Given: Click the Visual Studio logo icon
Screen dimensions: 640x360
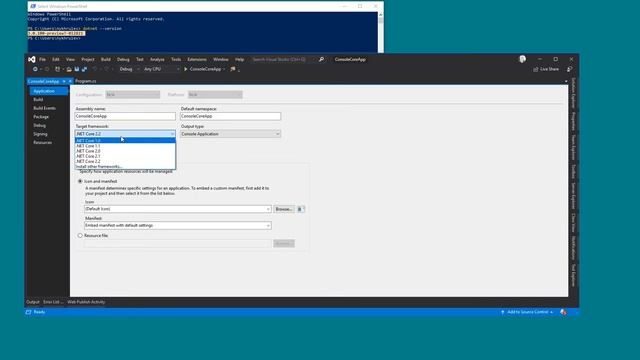Looking at the screenshot, I should tap(31, 60).
